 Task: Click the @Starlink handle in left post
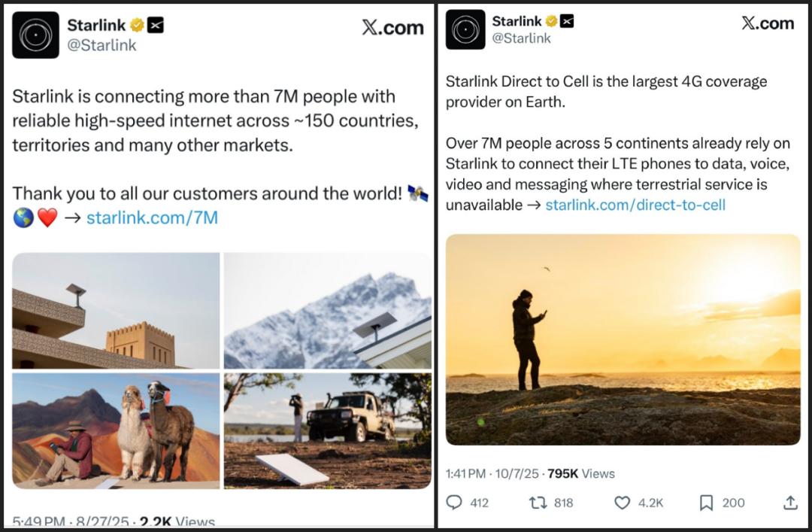click(x=102, y=45)
